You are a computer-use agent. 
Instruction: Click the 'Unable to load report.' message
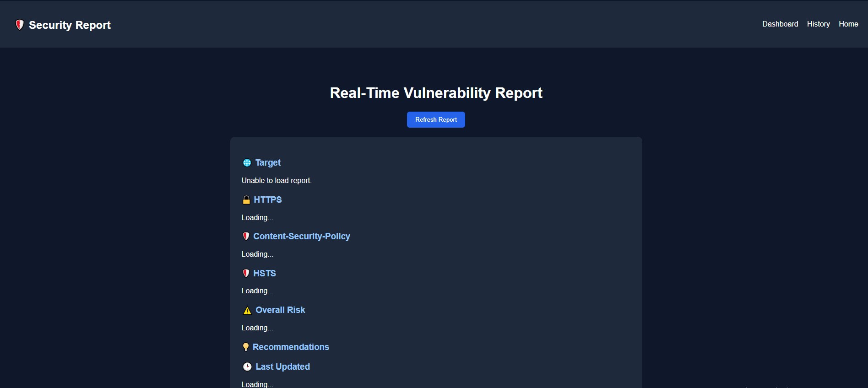(277, 180)
